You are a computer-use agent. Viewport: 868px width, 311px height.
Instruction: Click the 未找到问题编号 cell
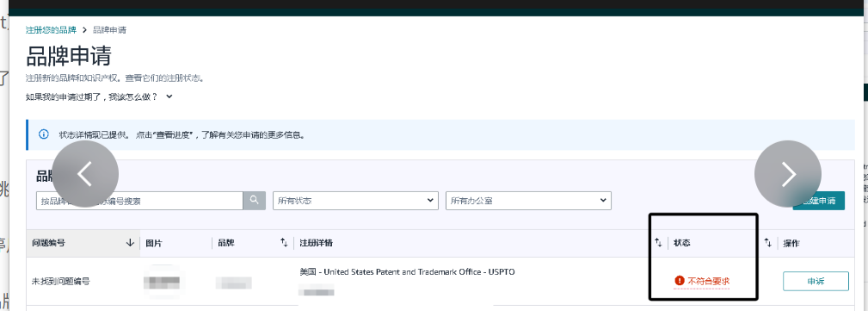tap(61, 282)
